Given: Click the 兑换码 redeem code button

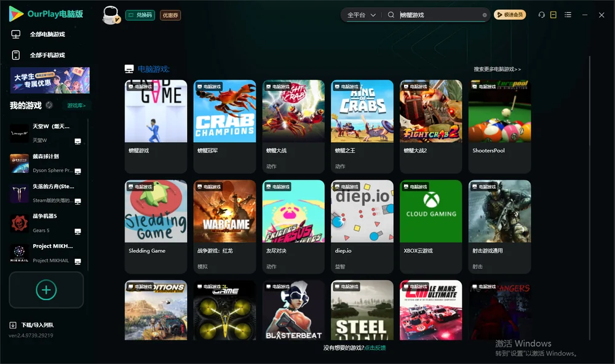Looking at the screenshot, I should pos(140,15).
